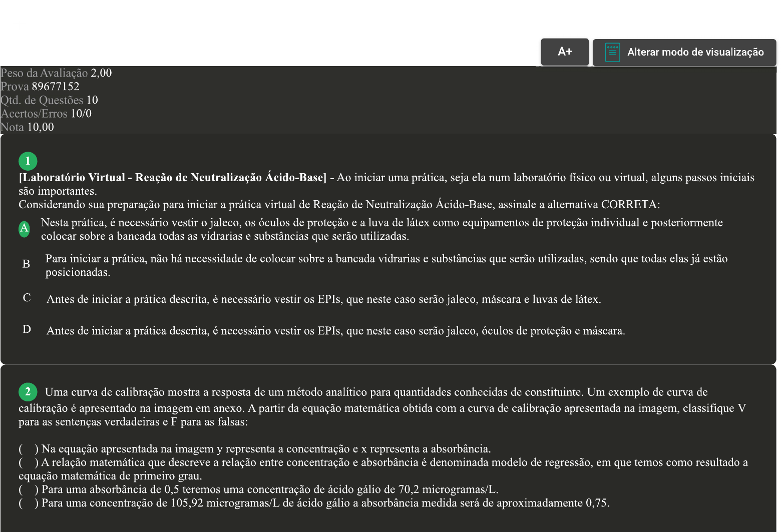Choose option letter C in question 1

coord(27,298)
